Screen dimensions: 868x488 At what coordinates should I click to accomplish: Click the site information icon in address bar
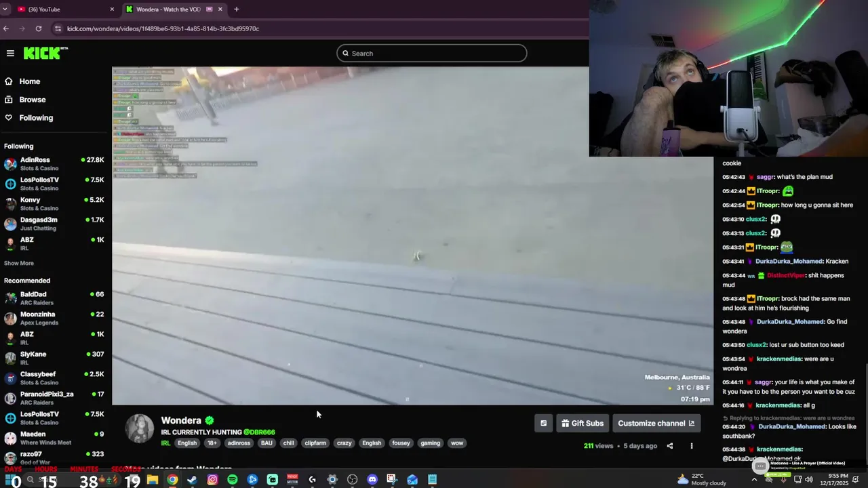point(58,28)
